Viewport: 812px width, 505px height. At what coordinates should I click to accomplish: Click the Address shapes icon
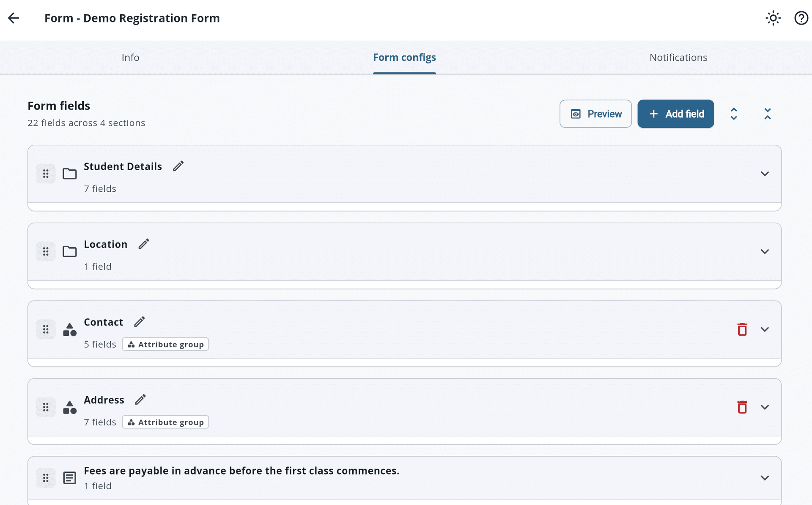coord(70,407)
